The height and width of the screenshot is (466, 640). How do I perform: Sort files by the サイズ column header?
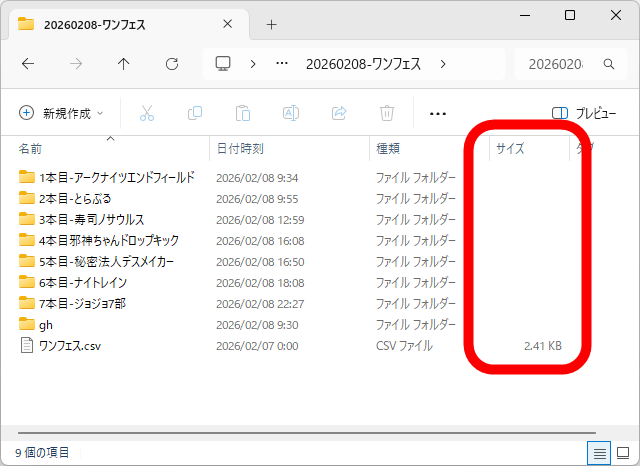pos(510,149)
